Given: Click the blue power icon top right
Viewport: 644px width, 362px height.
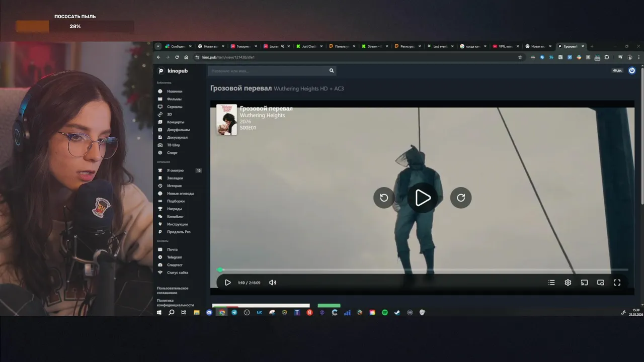Looking at the screenshot, I should pos(632,70).
